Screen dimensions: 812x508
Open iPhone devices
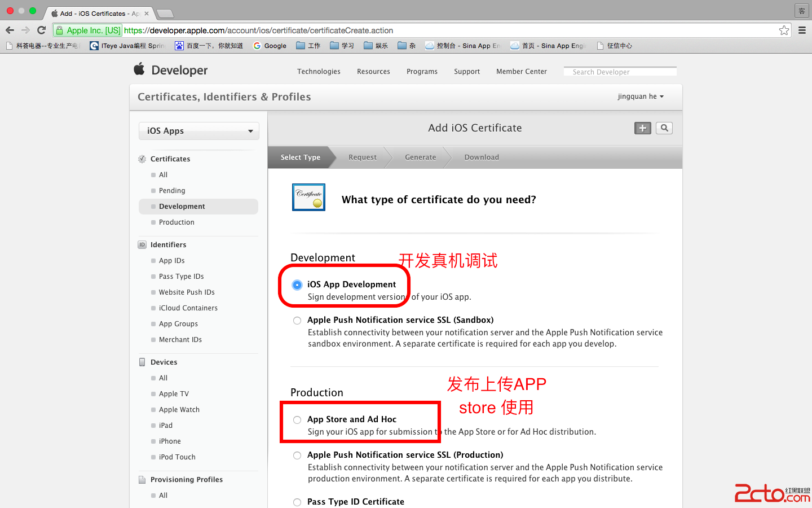tap(170, 441)
